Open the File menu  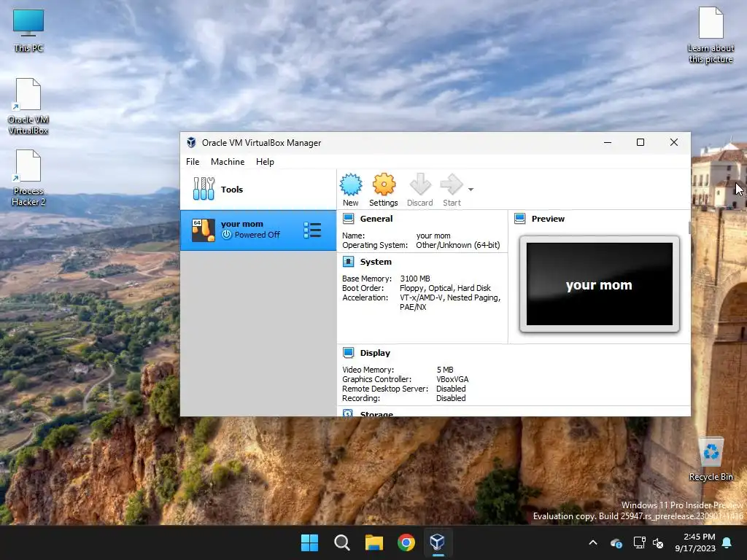(193, 162)
